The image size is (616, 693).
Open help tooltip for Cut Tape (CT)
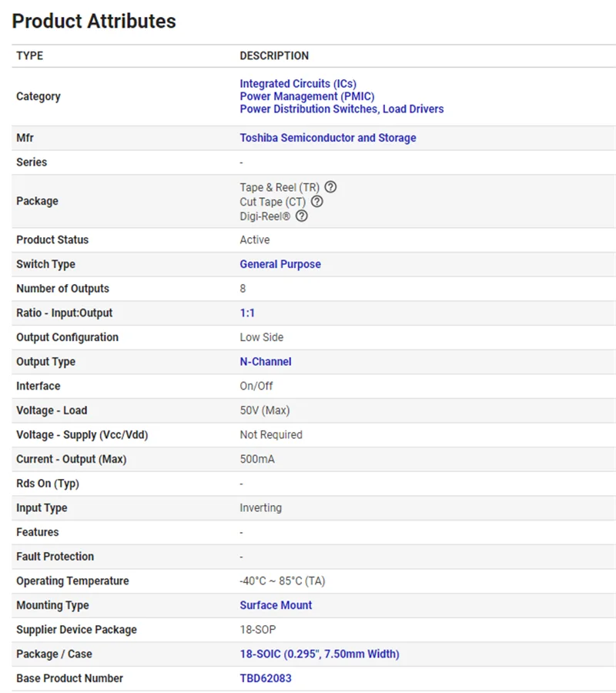tap(317, 201)
